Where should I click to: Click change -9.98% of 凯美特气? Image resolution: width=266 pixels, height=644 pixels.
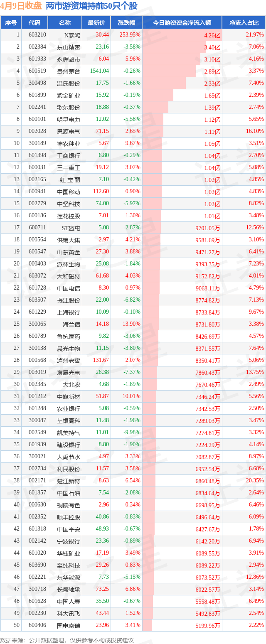132,433
